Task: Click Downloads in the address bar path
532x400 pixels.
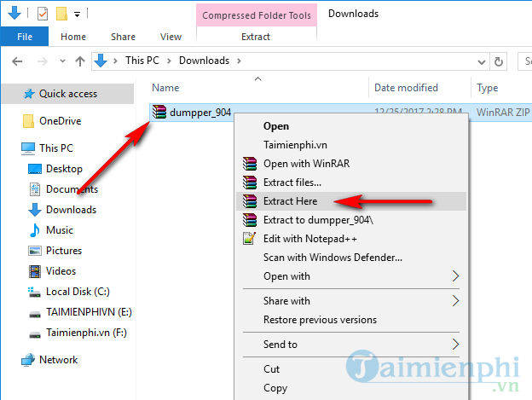Action: (203, 61)
